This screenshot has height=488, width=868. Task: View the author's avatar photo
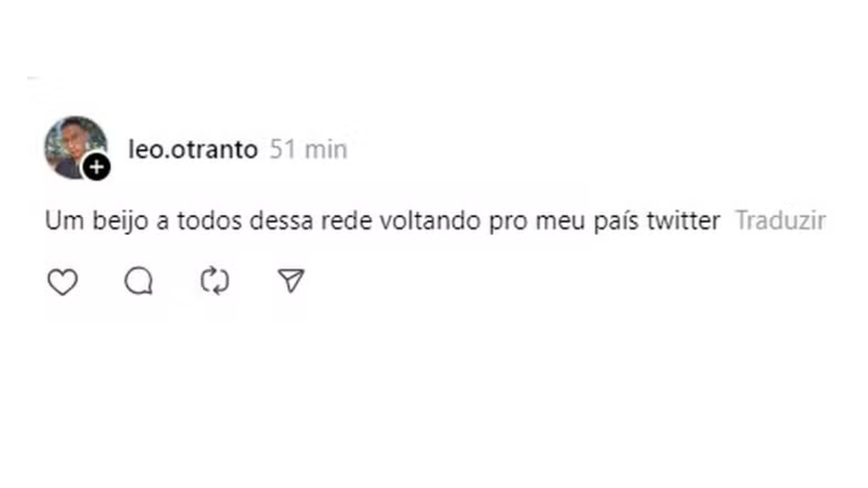(x=75, y=147)
